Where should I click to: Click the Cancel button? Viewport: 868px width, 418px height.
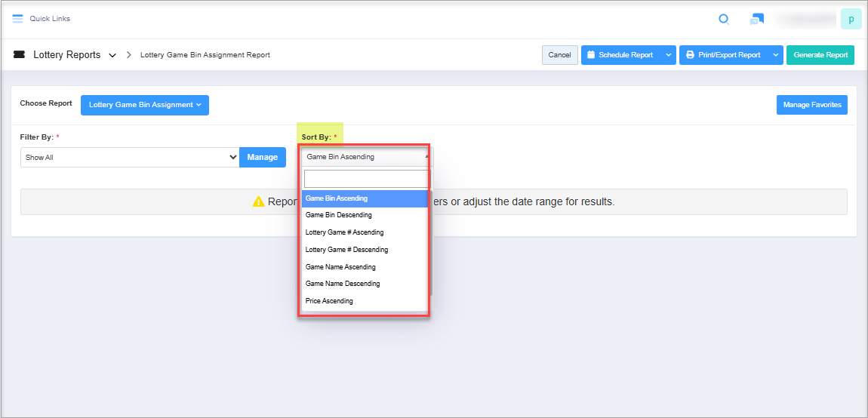[559, 55]
